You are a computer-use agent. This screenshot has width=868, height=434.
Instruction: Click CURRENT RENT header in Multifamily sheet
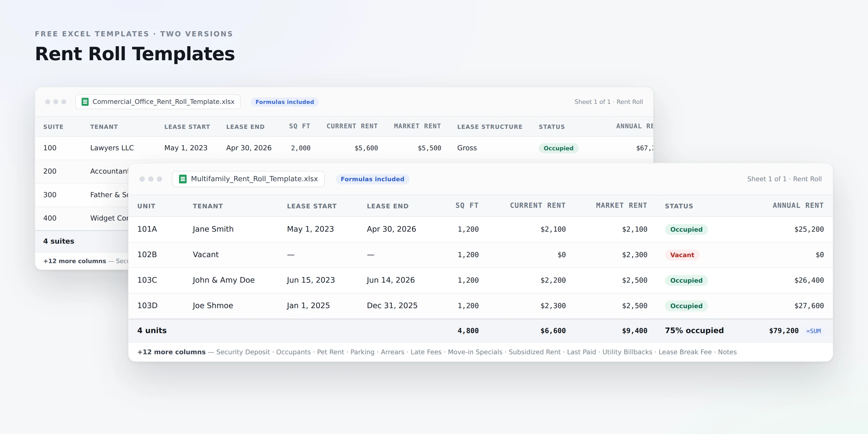tap(537, 205)
